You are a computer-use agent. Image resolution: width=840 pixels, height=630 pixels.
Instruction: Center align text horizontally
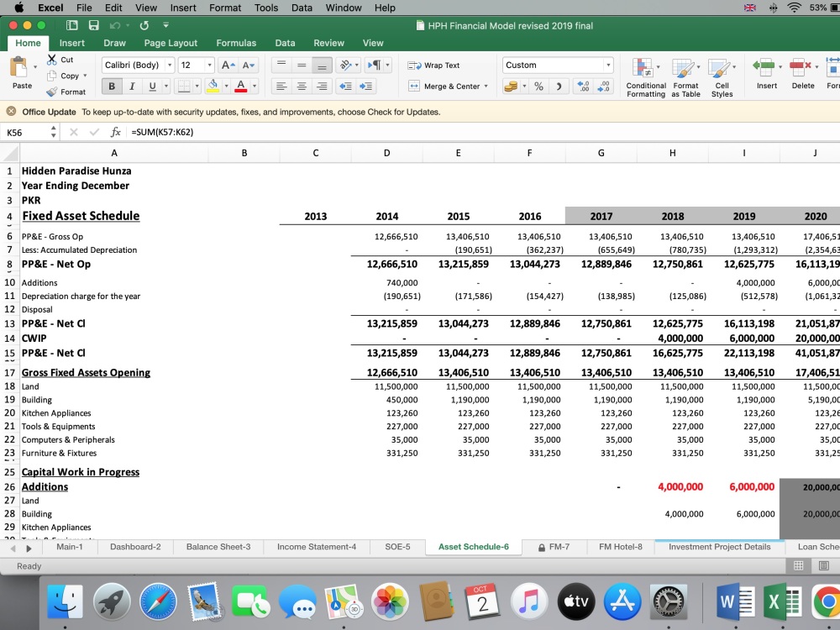[302, 86]
